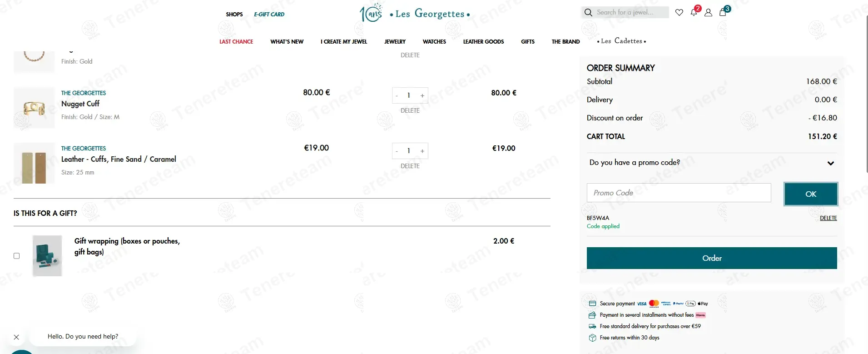Open the user account icon
Screen dimensions: 868x354
coord(708,12)
